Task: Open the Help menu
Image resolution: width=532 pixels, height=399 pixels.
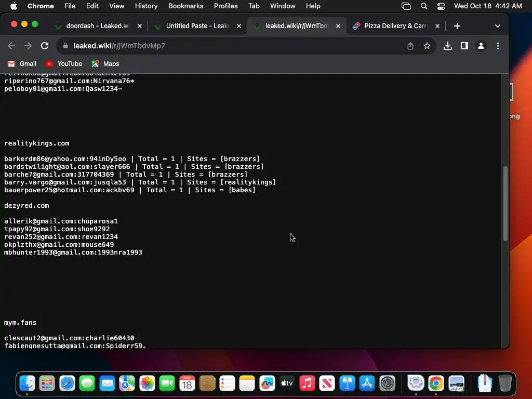Action: [x=313, y=6]
